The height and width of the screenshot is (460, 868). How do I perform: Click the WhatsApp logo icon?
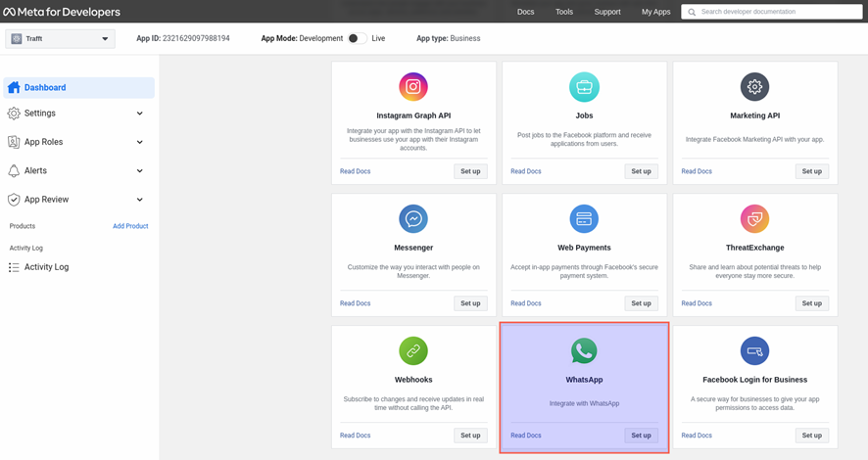coord(584,350)
